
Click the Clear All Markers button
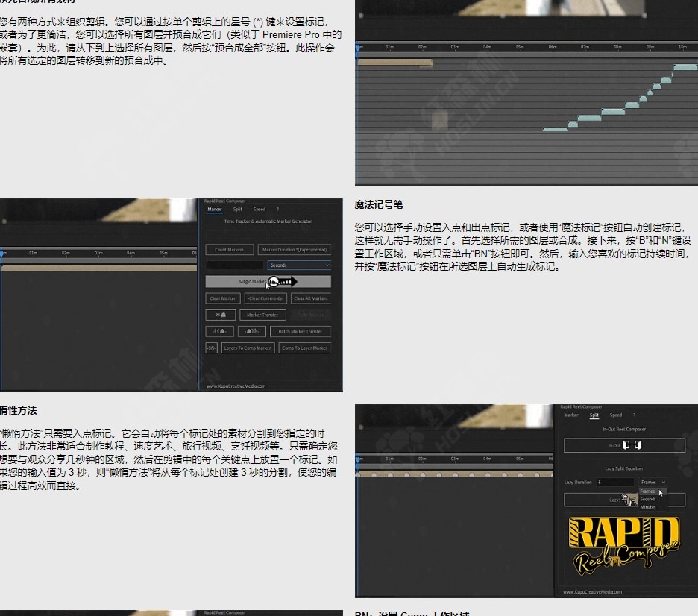[311, 298]
